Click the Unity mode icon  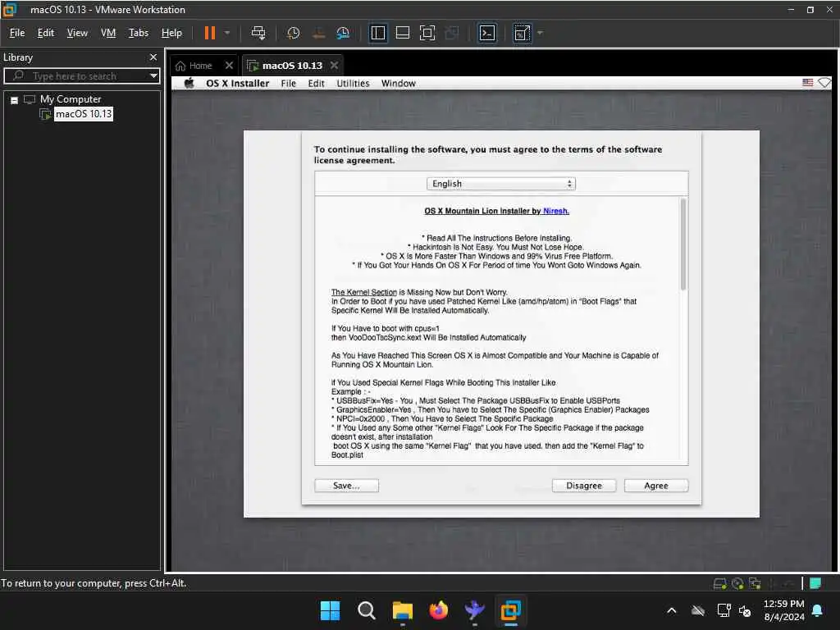point(452,33)
